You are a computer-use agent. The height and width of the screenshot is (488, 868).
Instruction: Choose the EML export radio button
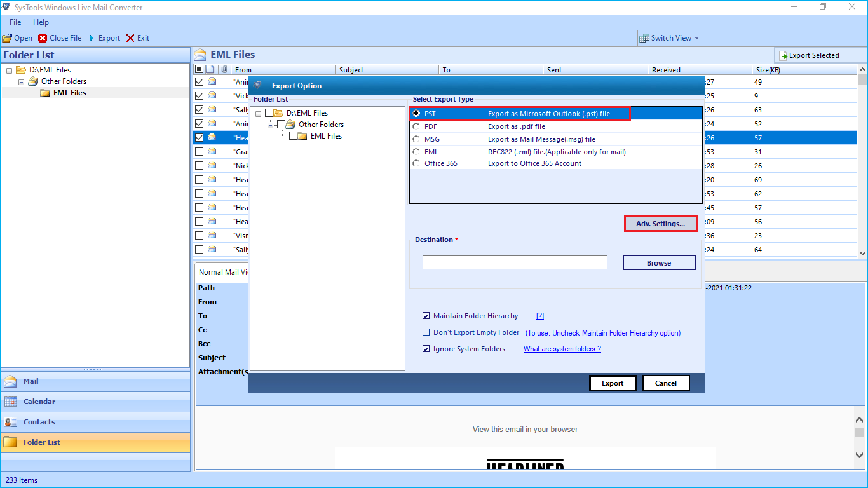(417, 152)
